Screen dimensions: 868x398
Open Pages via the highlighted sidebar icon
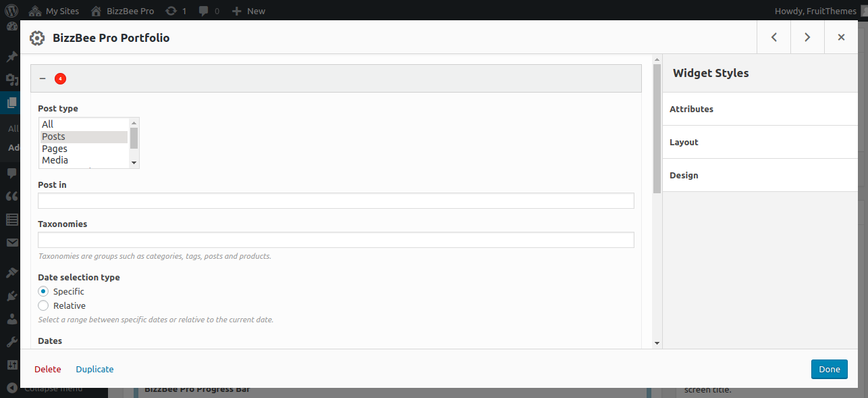point(11,103)
